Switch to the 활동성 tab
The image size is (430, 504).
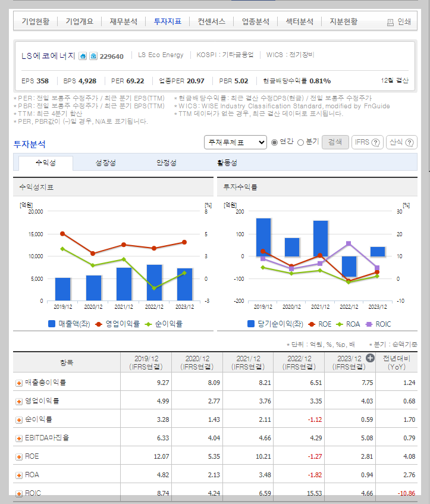(227, 163)
